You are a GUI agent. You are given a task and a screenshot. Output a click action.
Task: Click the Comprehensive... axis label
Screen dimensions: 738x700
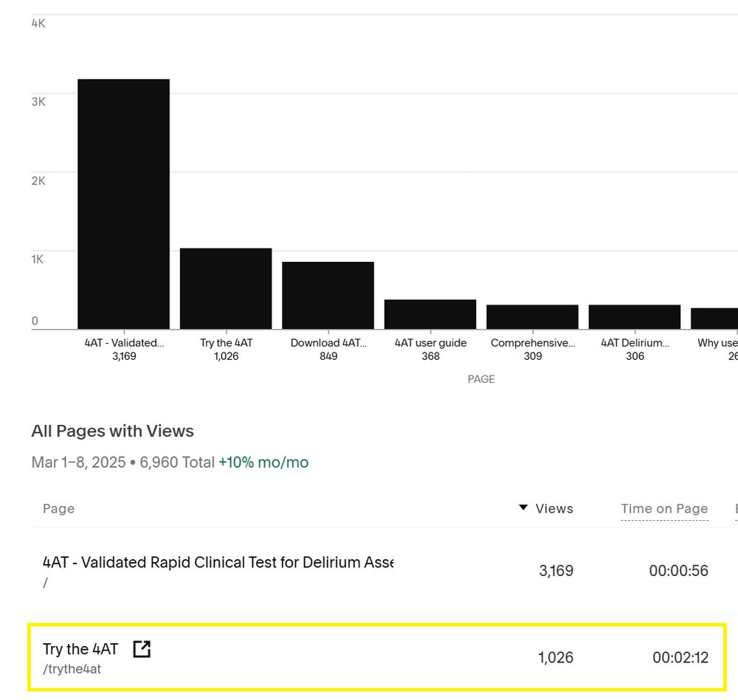point(533,343)
